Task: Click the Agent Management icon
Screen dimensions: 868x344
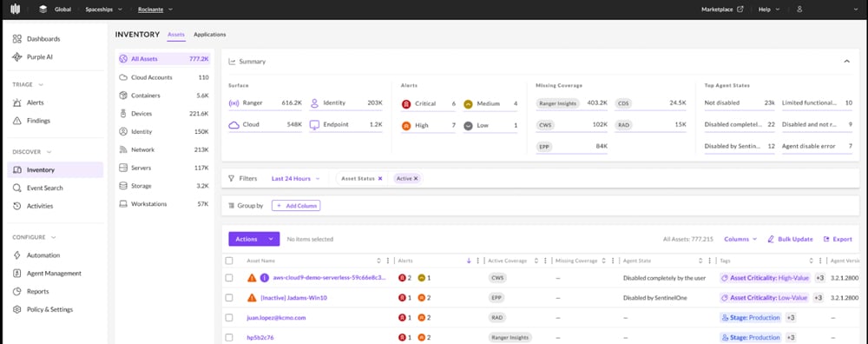Action: coord(17,273)
